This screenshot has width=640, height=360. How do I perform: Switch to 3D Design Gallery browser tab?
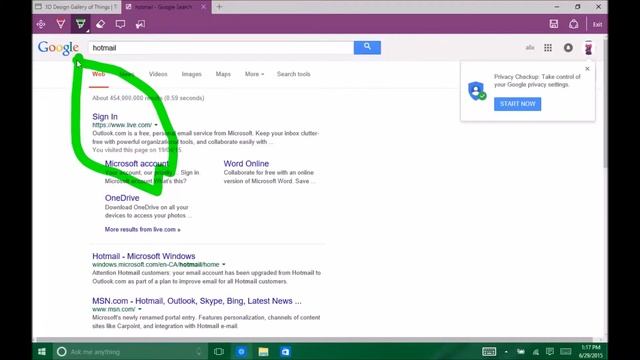tap(77, 7)
